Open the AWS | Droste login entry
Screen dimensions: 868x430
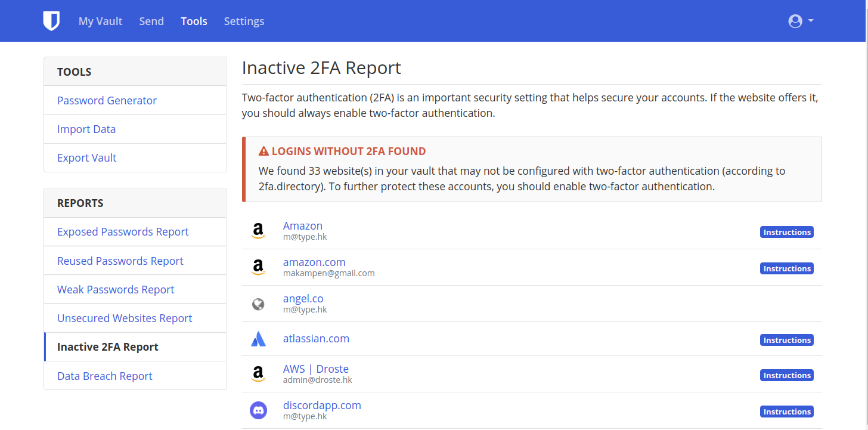(x=316, y=369)
